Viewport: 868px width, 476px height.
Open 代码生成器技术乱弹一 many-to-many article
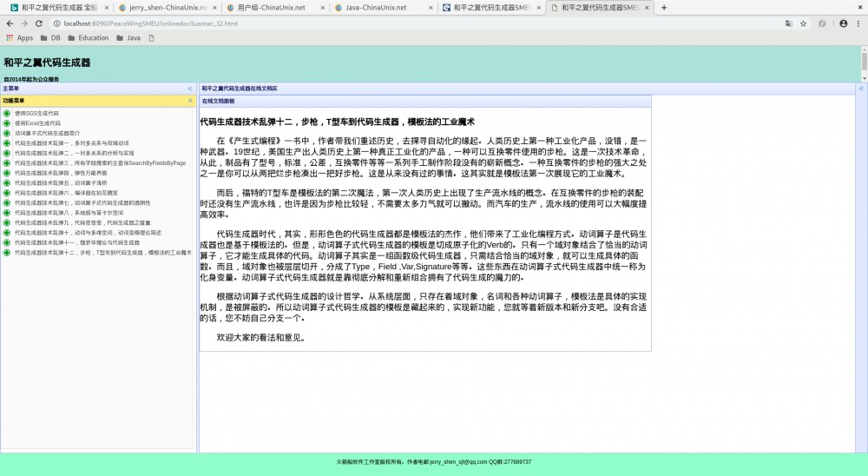click(71, 143)
